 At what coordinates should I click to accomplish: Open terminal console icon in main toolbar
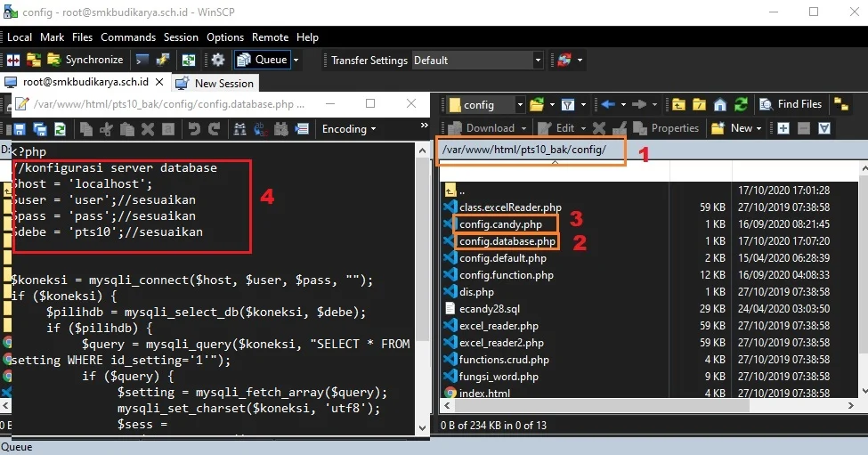[142, 60]
